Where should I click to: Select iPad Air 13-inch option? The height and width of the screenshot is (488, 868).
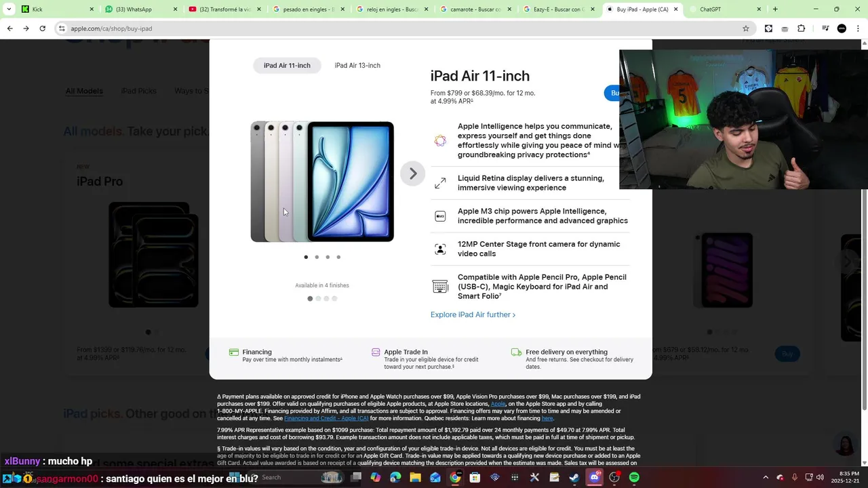[x=357, y=65]
